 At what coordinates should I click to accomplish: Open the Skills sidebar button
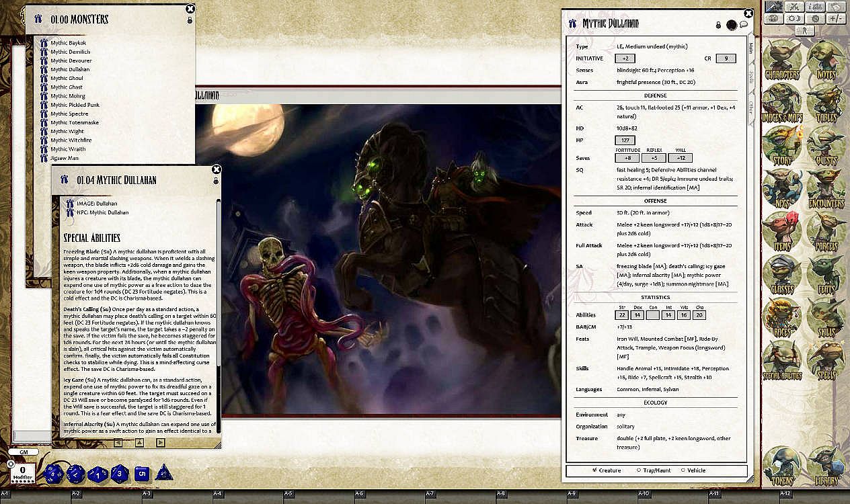point(826,319)
